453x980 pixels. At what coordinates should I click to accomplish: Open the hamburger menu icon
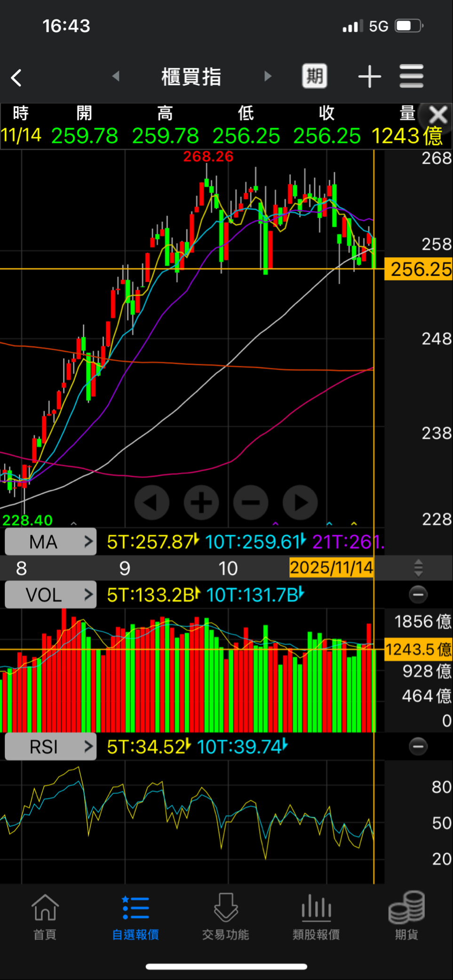pyautogui.click(x=412, y=77)
